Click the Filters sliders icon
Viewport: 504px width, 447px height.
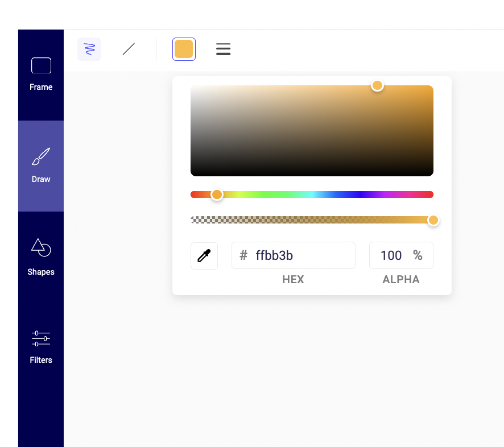point(41,338)
